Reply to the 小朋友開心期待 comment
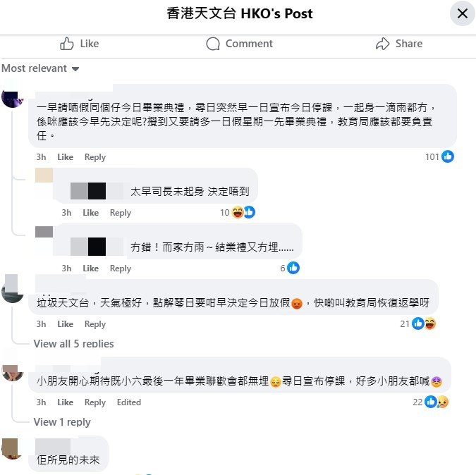The height and width of the screenshot is (475, 476). pyautogui.click(x=95, y=402)
